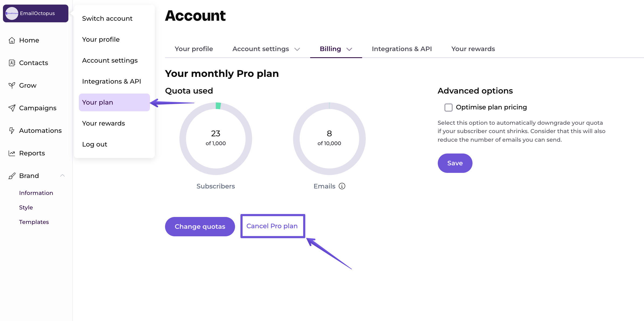The image size is (644, 321).
Task: Open the Billing dropdown chevron
Action: 349,49
